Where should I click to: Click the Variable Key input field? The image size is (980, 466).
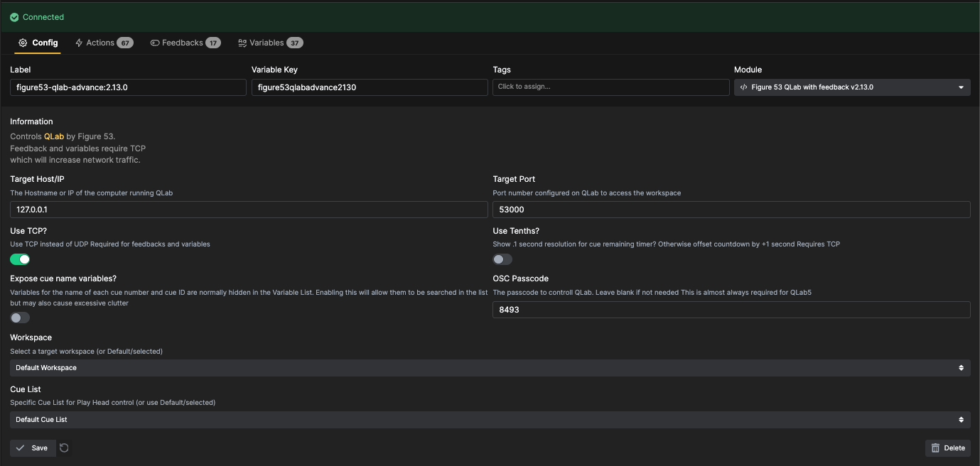click(370, 87)
